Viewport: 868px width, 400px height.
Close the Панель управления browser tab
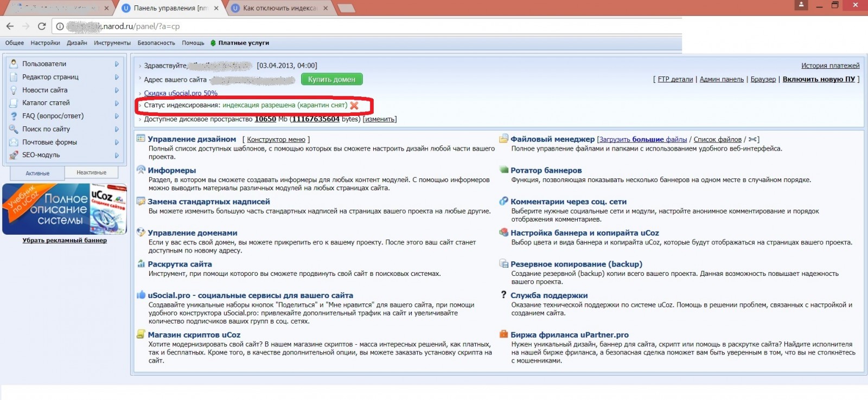(x=216, y=8)
